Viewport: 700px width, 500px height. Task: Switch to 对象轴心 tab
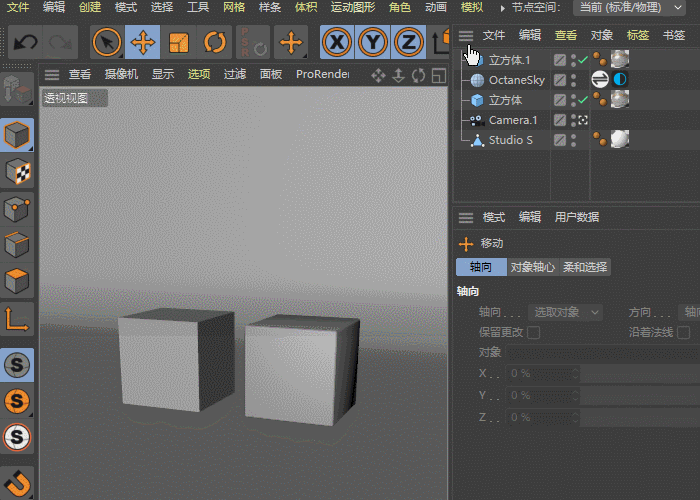(x=533, y=267)
